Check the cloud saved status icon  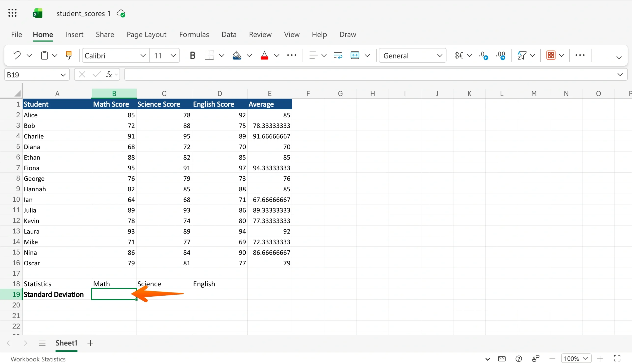121,13
